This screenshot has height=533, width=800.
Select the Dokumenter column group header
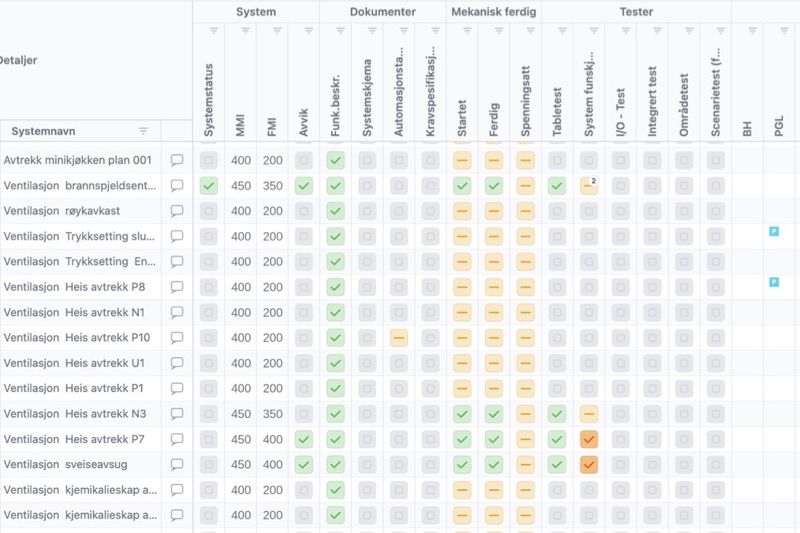383,12
